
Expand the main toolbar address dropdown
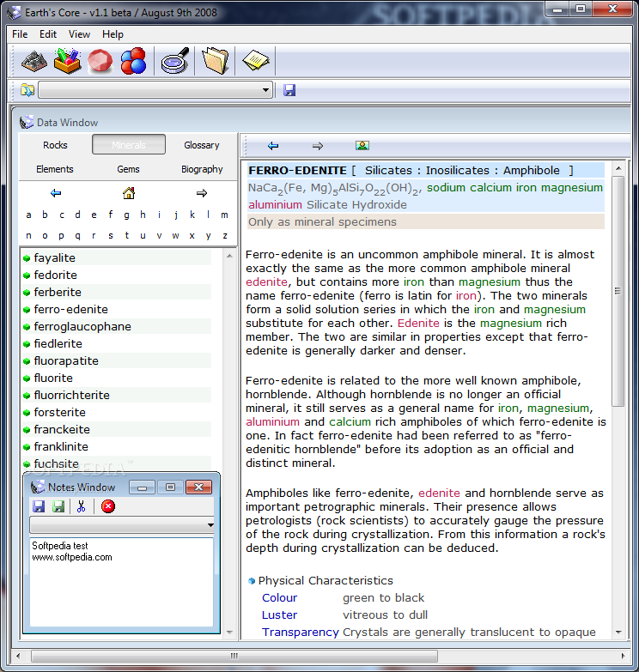pyautogui.click(x=266, y=90)
